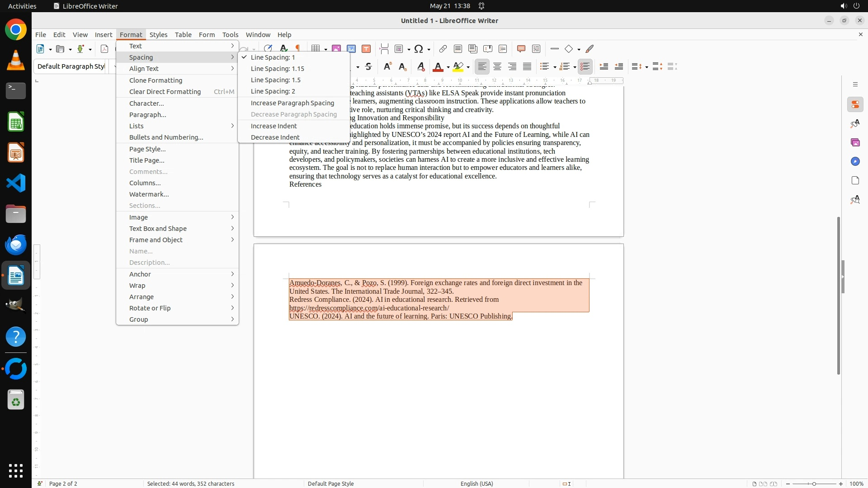Open the sidebar Navigator panel icon

click(855, 161)
